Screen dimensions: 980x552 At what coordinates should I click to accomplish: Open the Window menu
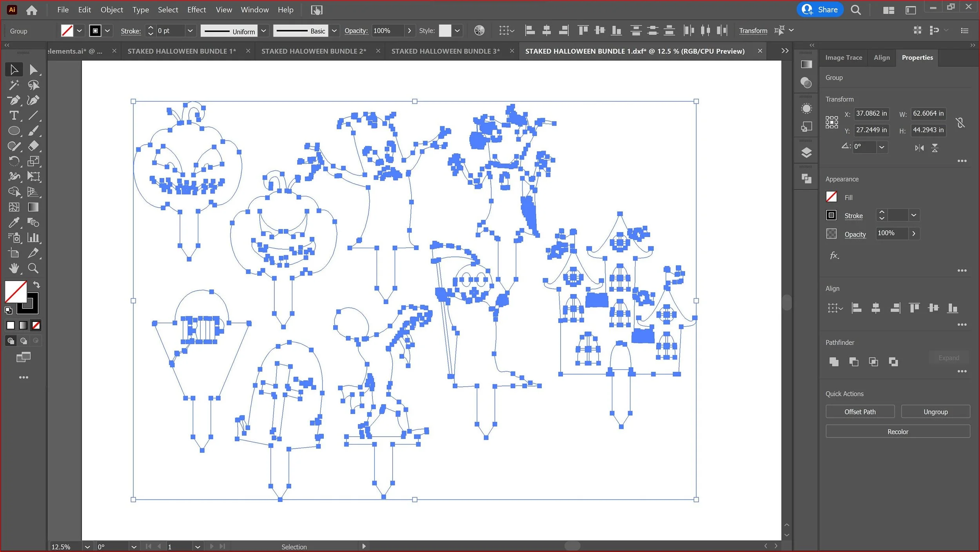254,10
